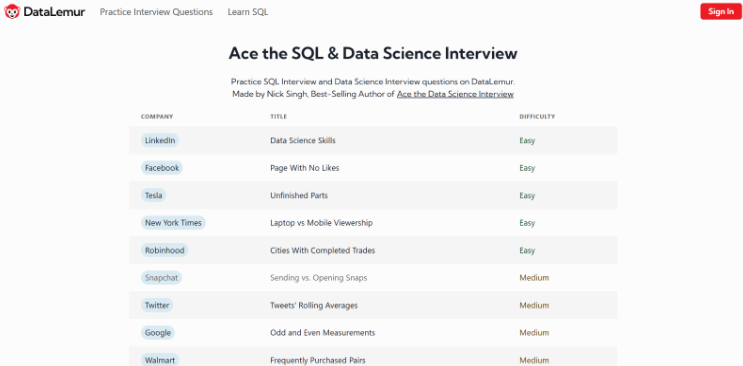Click Medium difficulty in the Snapchat row
Viewport: 743px width, 366px height.
(x=534, y=278)
